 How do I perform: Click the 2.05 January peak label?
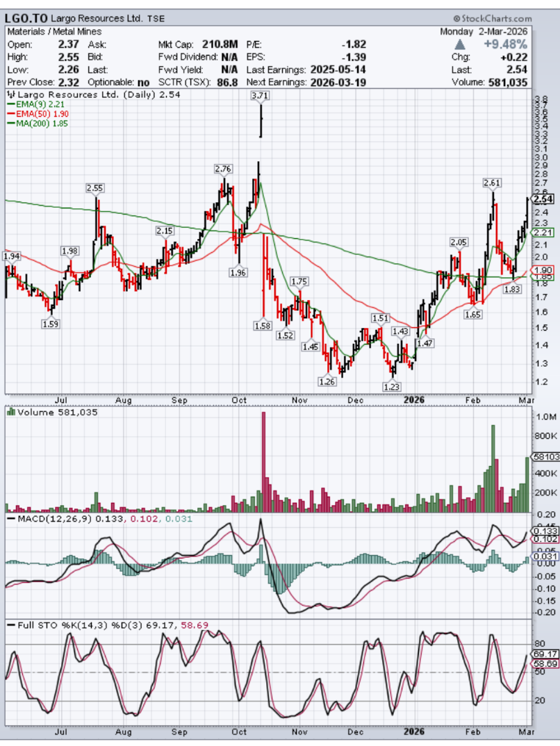(459, 242)
